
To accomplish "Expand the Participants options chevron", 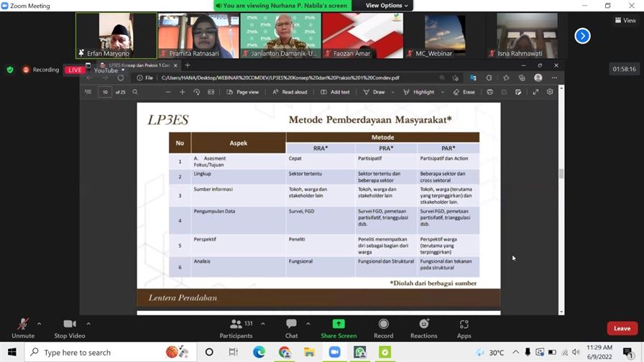I will [260, 324].
